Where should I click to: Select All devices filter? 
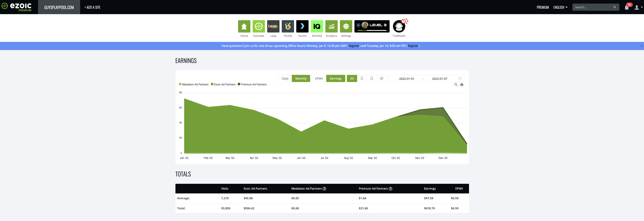coord(352,79)
